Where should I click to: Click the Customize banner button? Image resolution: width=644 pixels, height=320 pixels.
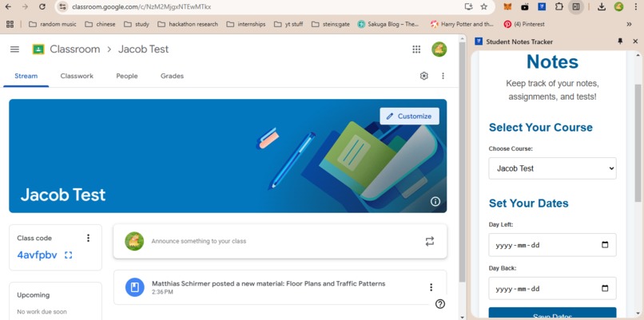(x=409, y=116)
